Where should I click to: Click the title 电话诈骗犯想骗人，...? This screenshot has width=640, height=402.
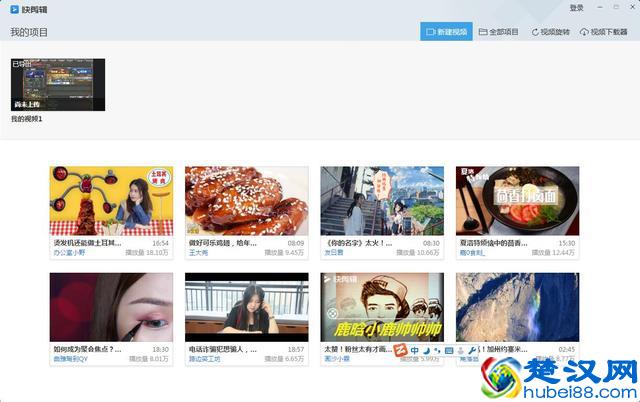222,349
